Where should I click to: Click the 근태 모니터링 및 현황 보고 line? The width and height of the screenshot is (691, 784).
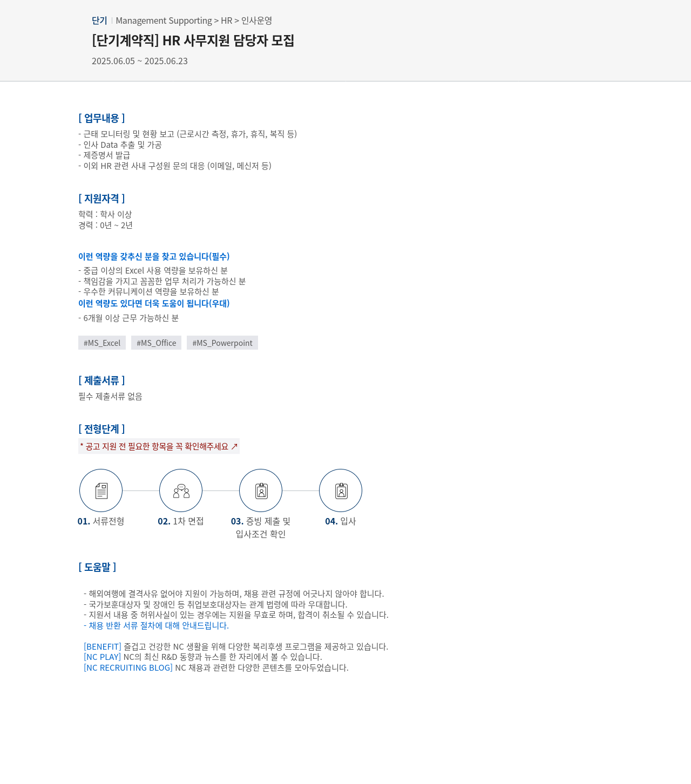point(188,134)
